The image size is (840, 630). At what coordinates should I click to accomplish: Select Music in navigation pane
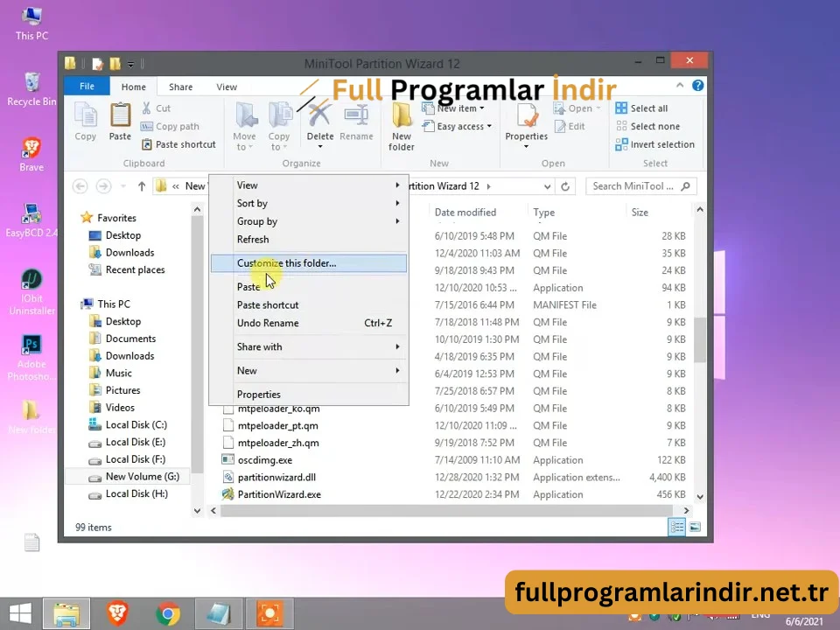(x=118, y=374)
